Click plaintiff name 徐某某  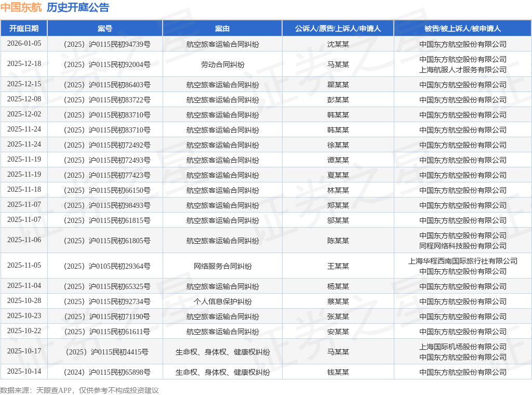point(338,145)
